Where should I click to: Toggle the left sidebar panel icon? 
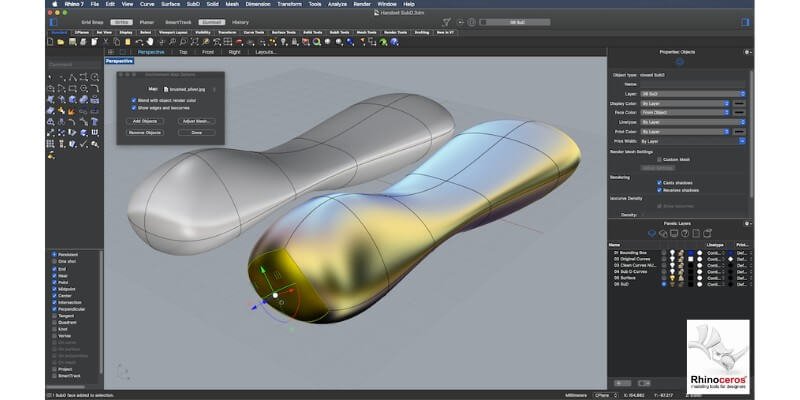(x=54, y=22)
